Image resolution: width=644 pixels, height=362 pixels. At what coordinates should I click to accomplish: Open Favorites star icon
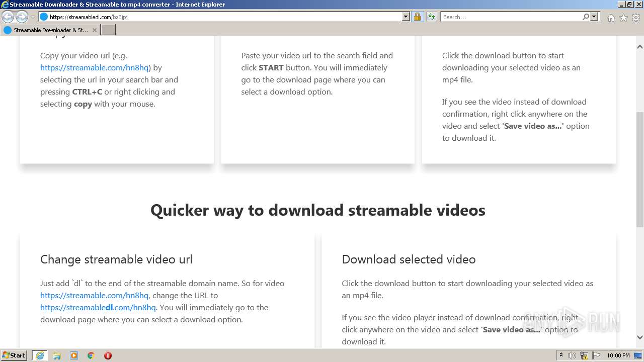[x=623, y=18]
